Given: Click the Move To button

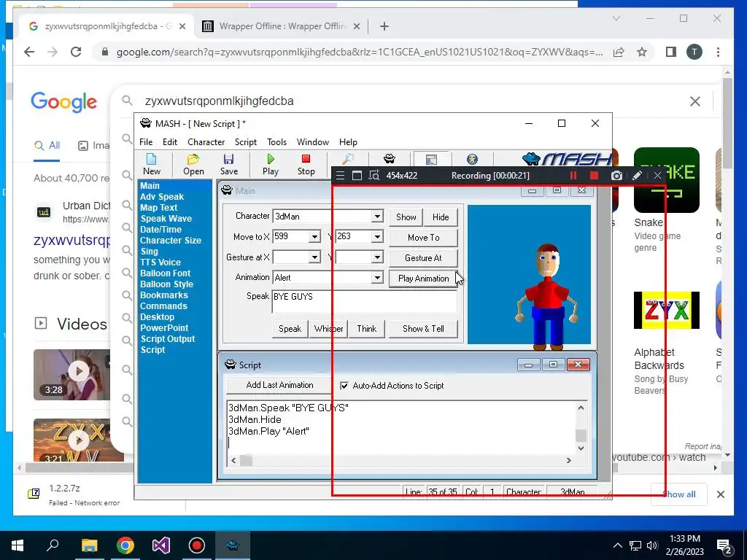Looking at the screenshot, I should tap(424, 238).
